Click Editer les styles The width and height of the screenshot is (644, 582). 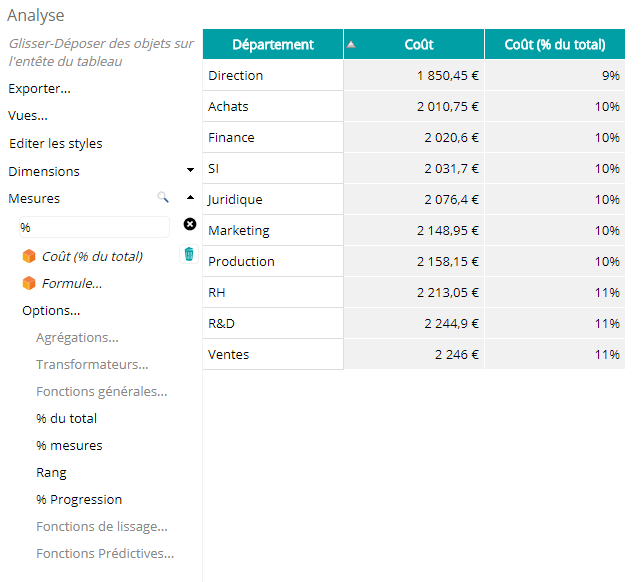pyautogui.click(x=56, y=143)
